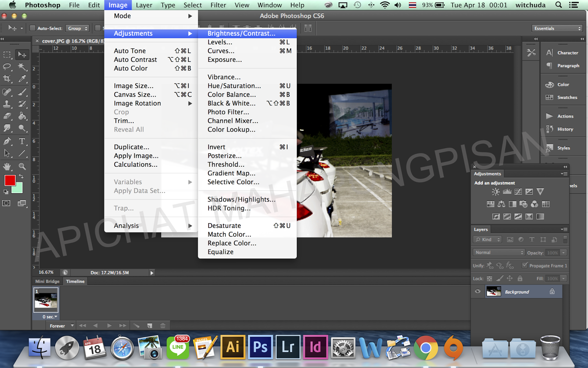Open the Essentials workspace dropdown
This screenshot has height=368, width=588.
pyautogui.click(x=557, y=28)
